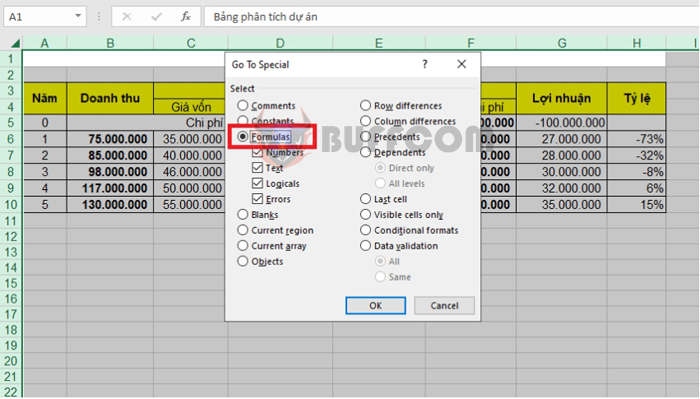Image resolution: width=700 pixels, height=399 pixels.
Task: Click the Select All corner triangle
Action: tap(15, 43)
